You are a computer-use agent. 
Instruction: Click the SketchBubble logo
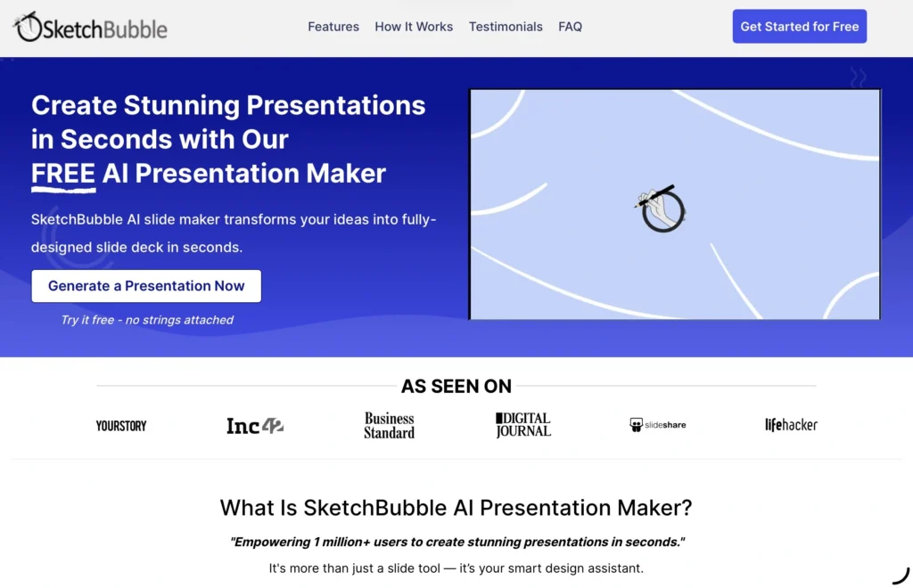click(x=91, y=28)
